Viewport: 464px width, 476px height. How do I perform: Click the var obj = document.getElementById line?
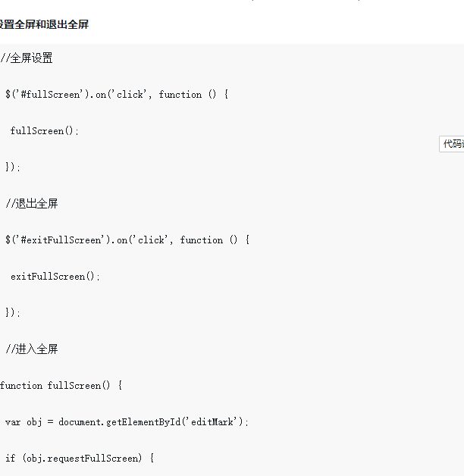tap(127, 422)
